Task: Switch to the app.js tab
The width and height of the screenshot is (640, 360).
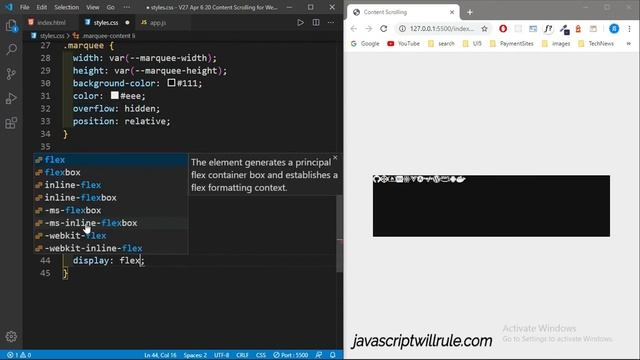Action: 157,23
